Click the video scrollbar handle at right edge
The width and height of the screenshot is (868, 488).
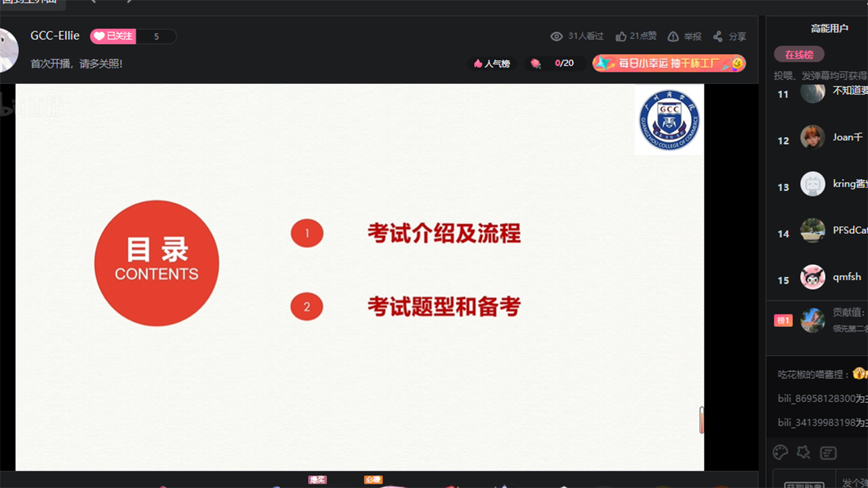[701, 420]
